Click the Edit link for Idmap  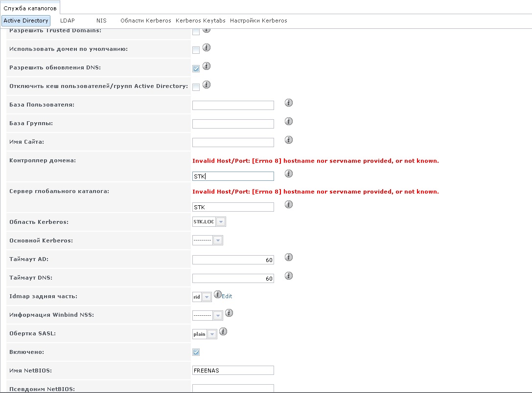pyautogui.click(x=227, y=296)
